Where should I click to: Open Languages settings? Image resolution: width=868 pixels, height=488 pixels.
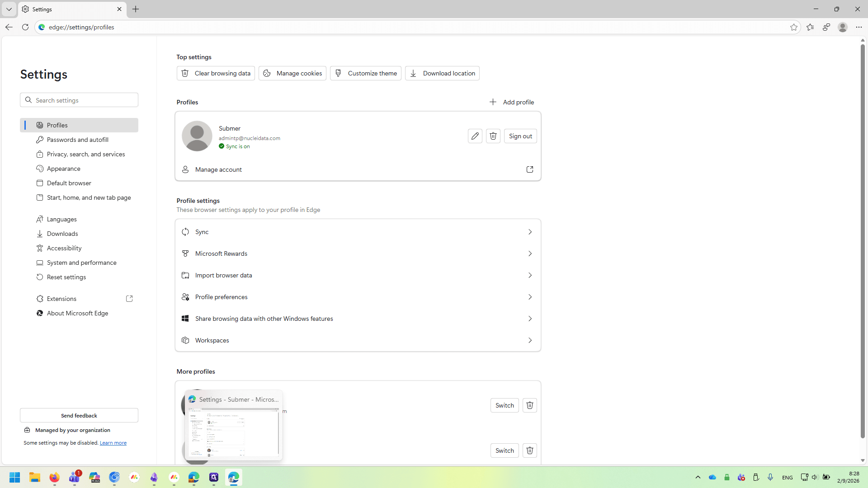tap(79, 219)
